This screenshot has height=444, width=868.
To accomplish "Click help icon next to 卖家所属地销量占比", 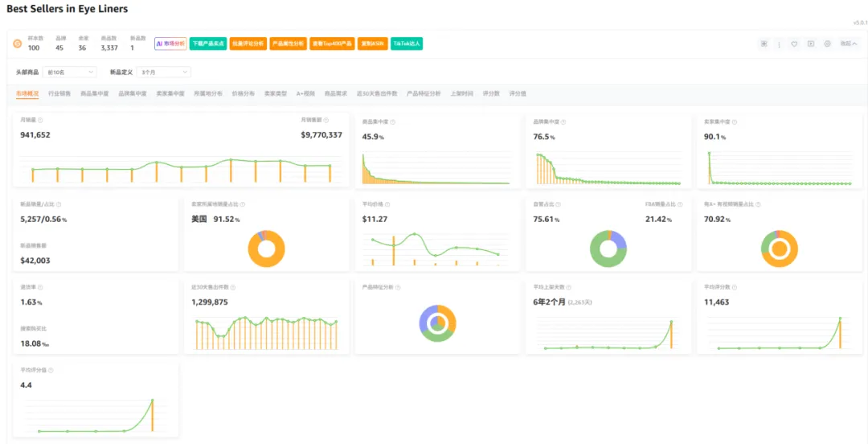I will point(243,204).
